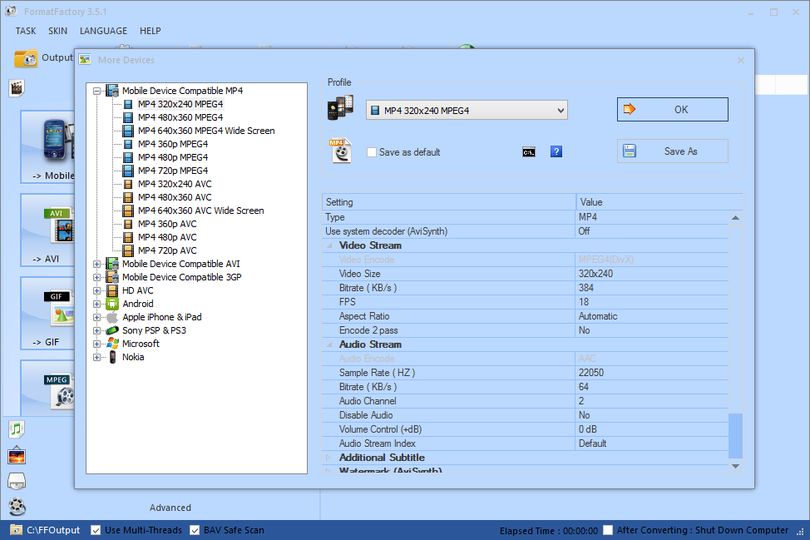810x540 pixels.
Task: Click the FormatFactory app icon in title bar
Action: (x=11, y=11)
